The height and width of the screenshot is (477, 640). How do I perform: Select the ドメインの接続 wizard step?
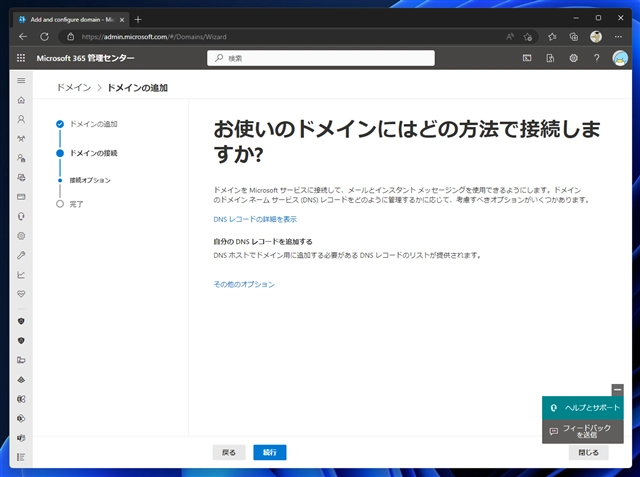coord(92,153)
